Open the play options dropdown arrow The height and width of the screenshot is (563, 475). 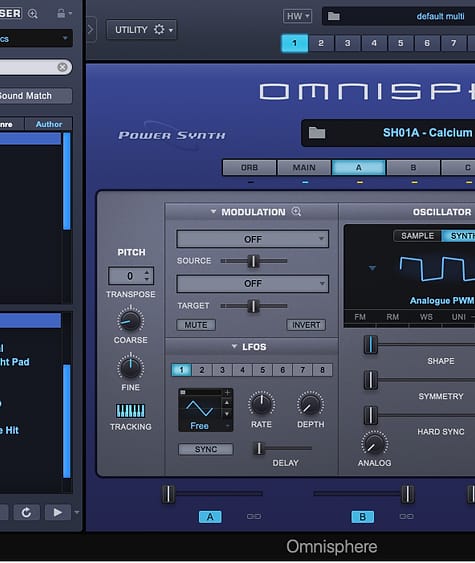[76, 512]
